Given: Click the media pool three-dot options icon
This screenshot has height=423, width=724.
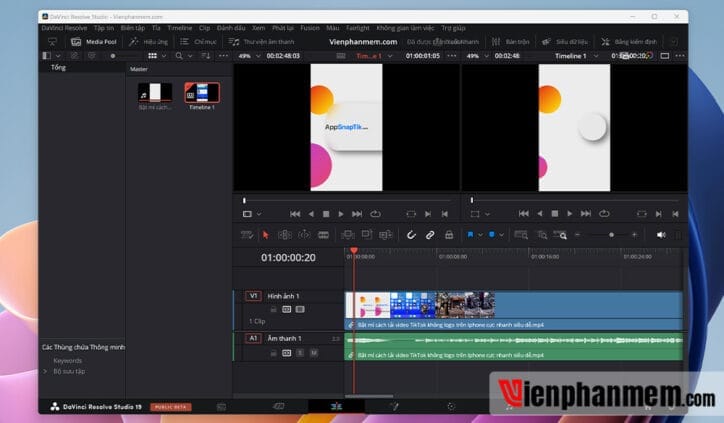Looking at the screenshot, I should click(x=223, y=56).
